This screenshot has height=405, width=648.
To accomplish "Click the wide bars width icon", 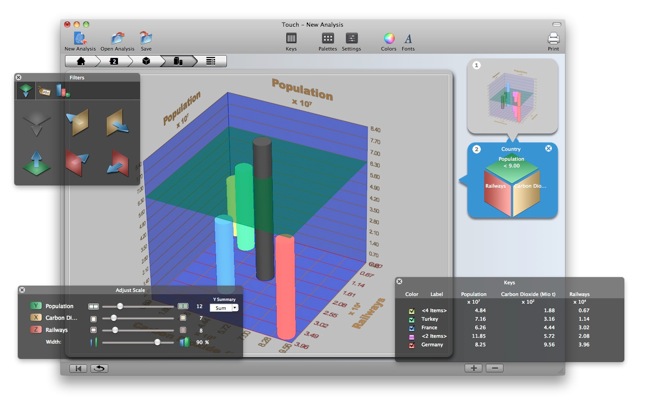I will [184, 342].
